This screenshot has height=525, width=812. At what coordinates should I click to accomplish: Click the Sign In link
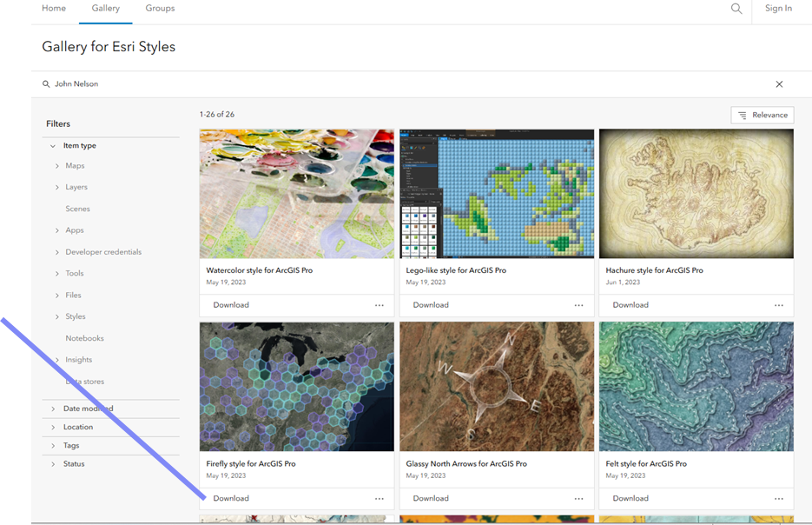click(778, 9)
